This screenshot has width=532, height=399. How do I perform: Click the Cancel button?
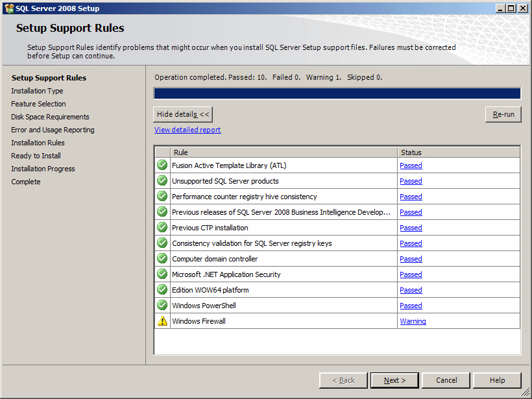coord(446,380)
